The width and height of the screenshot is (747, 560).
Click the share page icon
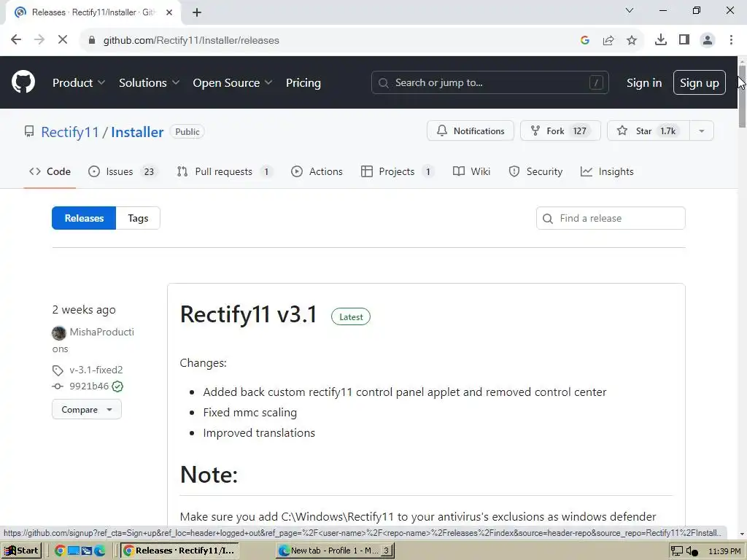point(608,40)
